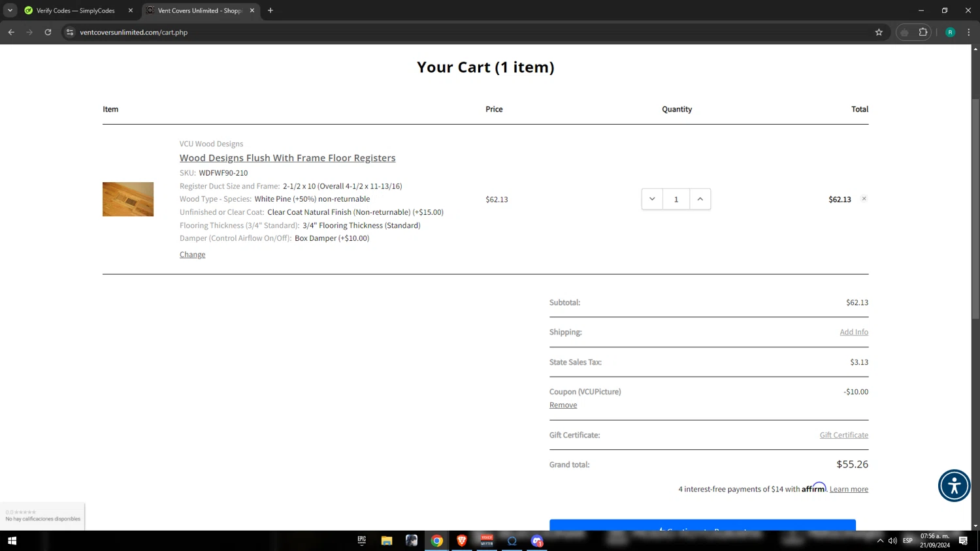Open the volume control in system tray
The image size is (980, 551).
click(892, 541)
